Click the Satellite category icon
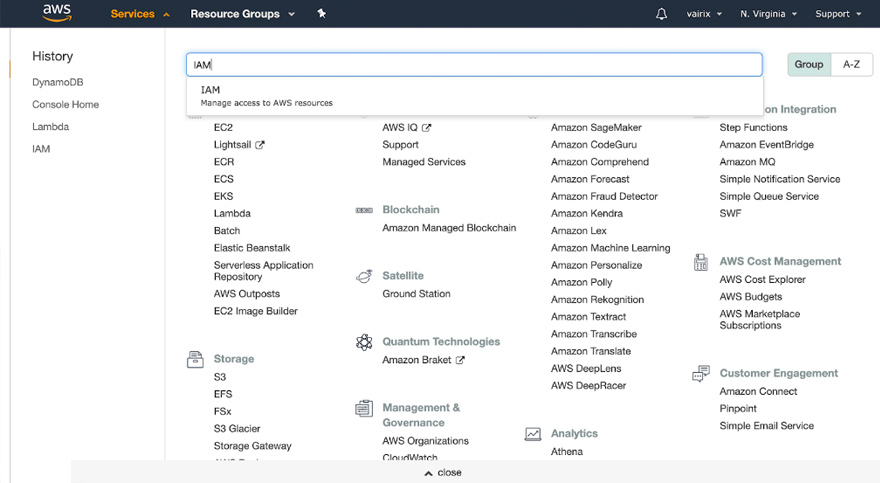This screenshot has height=483, width=880. coord(364,276)
